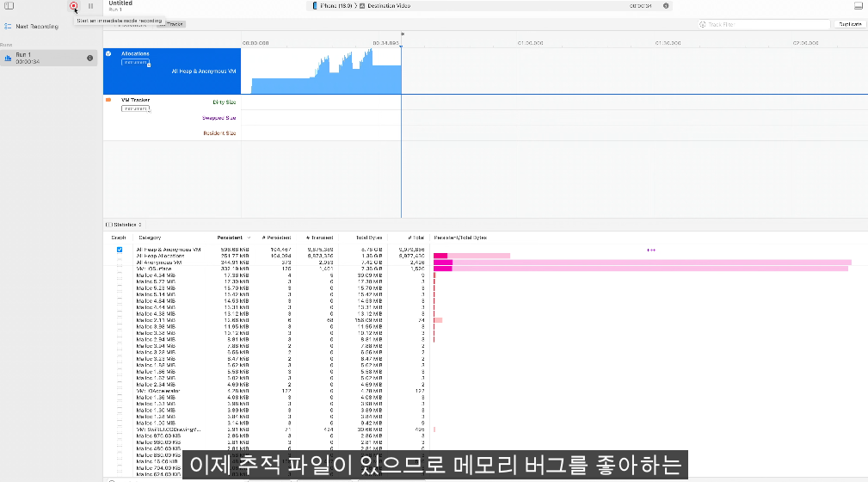Select the VM: IOSurface category row
This screenshot has height=482, width=868.
click(x=485, y=269)
